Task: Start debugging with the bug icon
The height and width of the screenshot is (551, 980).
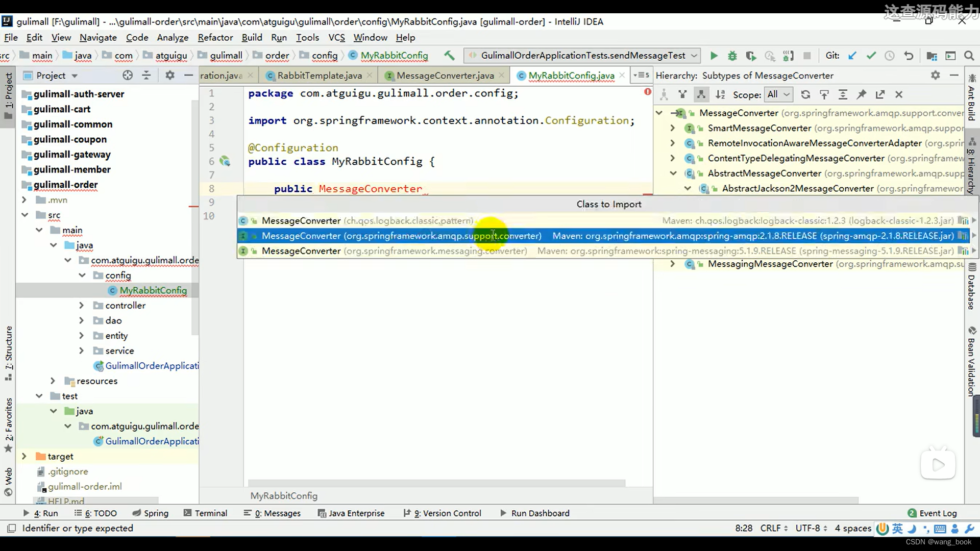Action: click(x=732, y=56)
